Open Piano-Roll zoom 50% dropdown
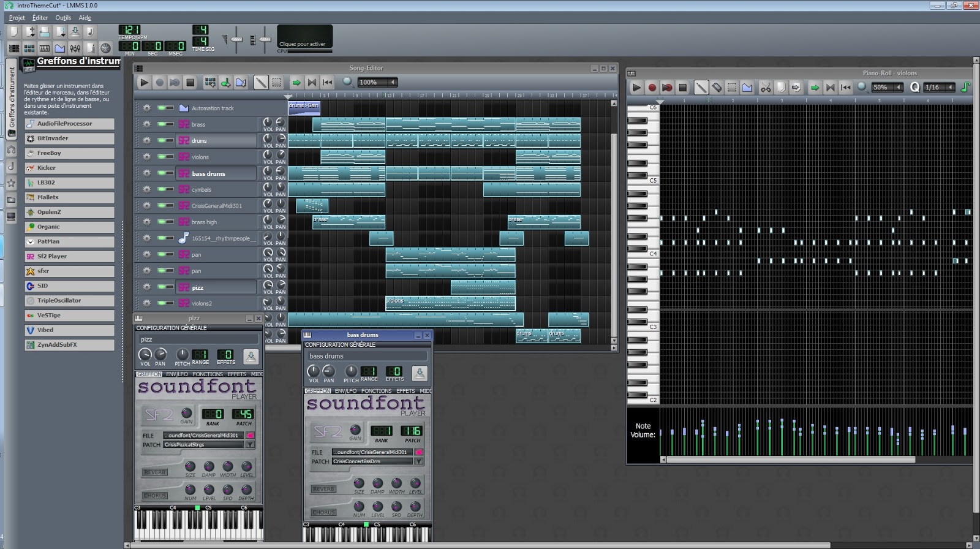 [x=888, y=88]
